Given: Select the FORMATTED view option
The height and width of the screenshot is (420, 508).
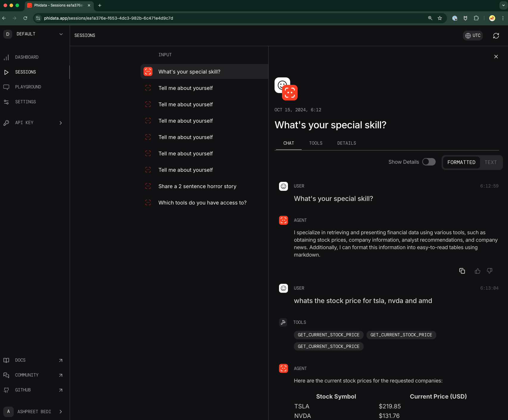Looking at the screenshot, I should 461,162.
